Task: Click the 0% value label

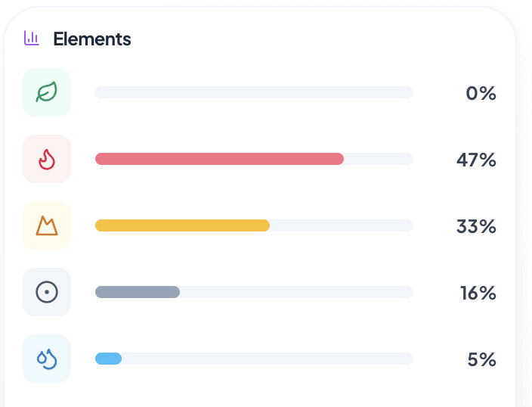Action: [x=481, y=93]
